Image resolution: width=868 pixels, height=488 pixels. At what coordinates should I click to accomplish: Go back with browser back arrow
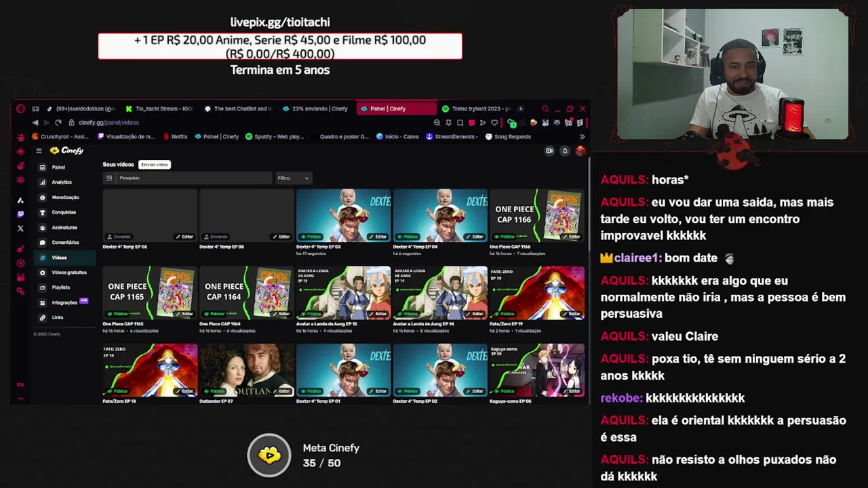click(35, 123)
